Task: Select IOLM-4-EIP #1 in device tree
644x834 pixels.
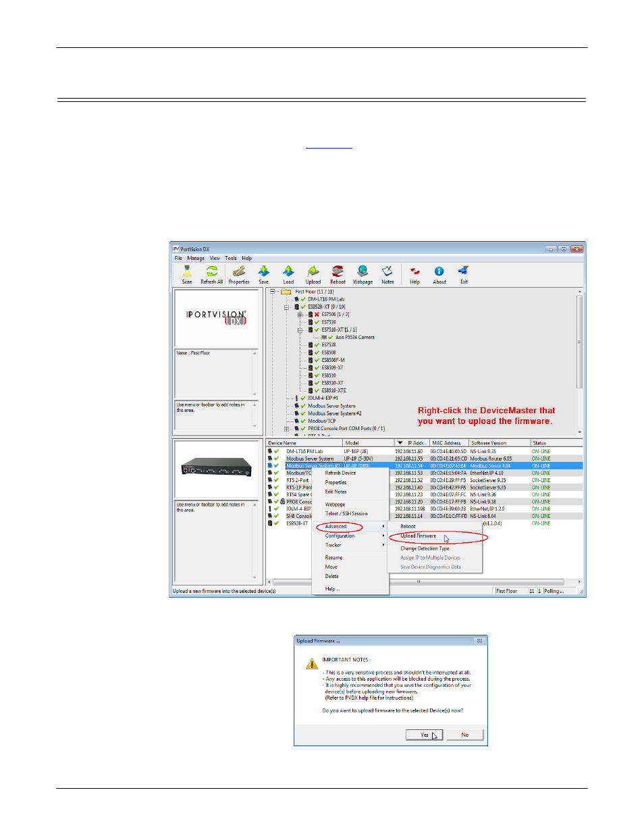Action: tap(323, 398)
